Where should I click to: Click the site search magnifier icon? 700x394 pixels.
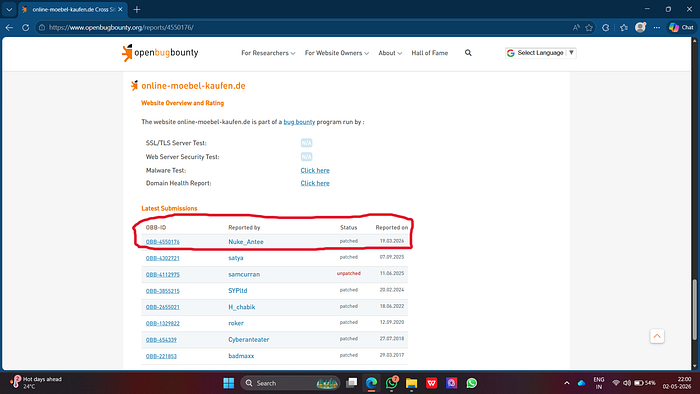(x=468, y=53)
